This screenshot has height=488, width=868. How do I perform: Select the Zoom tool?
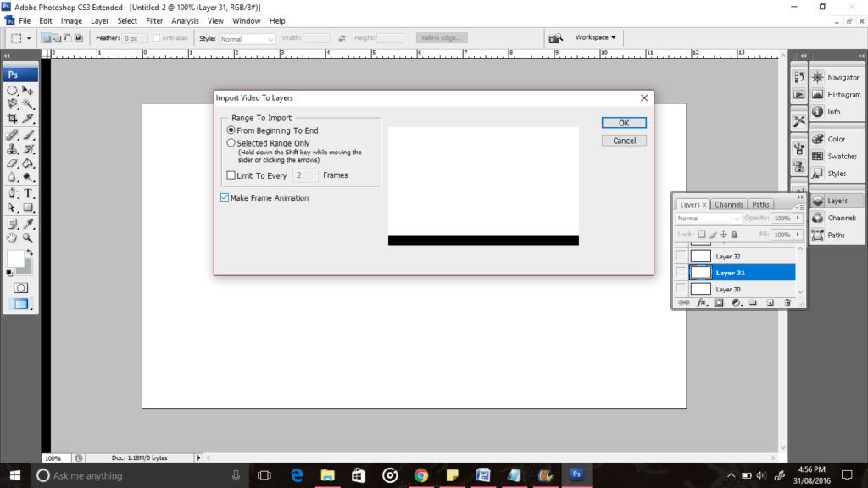click(28, 238)
